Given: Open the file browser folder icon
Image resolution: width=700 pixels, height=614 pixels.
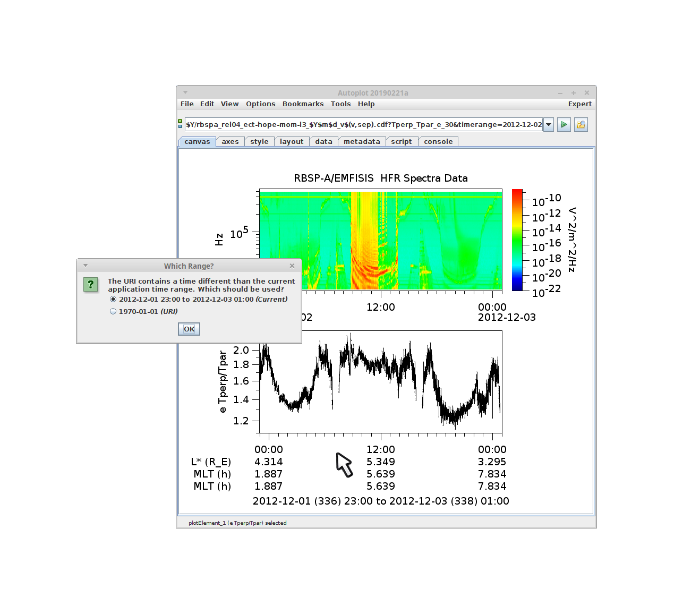Looking at the screenshot, I should click(581, 125).
